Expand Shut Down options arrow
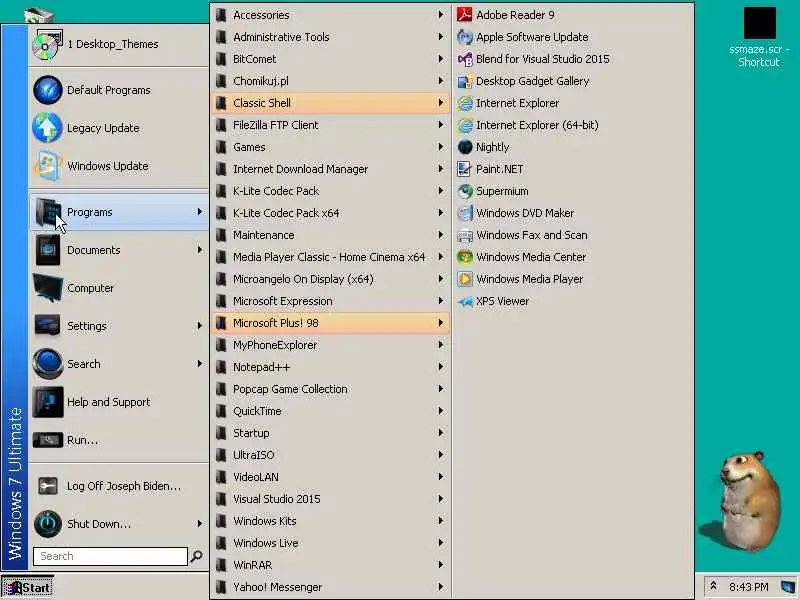This screenshot has height=600, width=800. [x=199, y=523]
